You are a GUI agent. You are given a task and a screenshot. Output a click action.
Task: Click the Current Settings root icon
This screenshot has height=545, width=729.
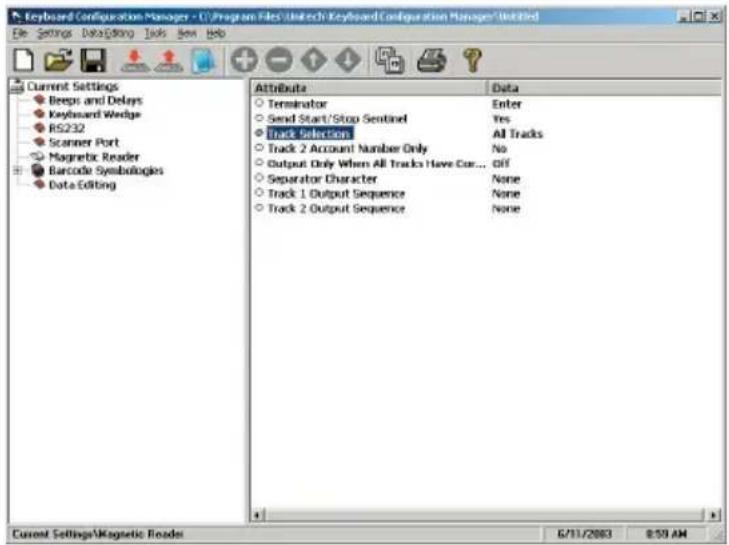coord(17,86)
